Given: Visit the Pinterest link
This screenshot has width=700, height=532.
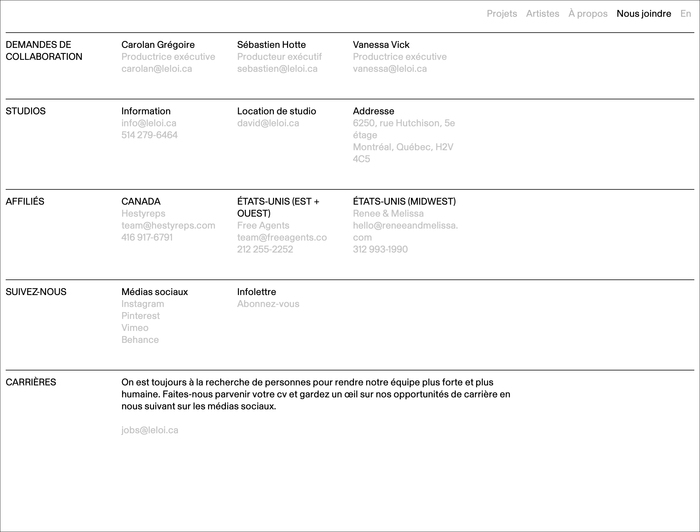Looking at the screenshot, I should tap(141, 316).
